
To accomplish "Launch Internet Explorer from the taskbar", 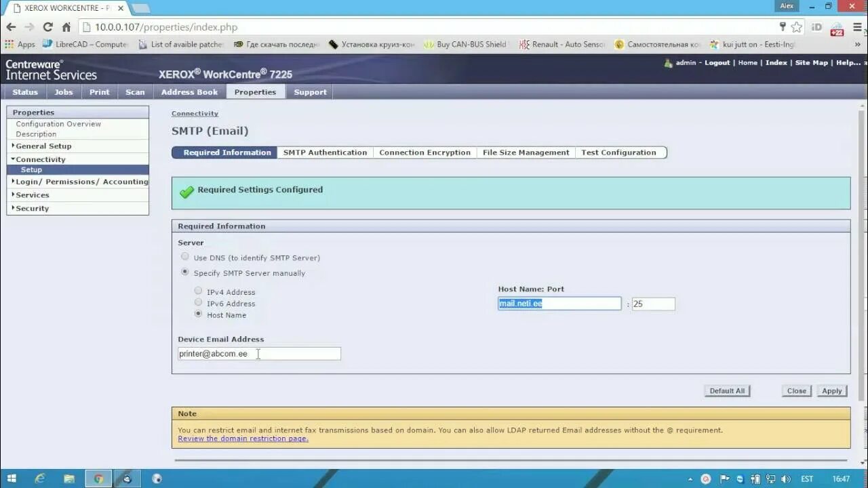I will tap(40, 479).
